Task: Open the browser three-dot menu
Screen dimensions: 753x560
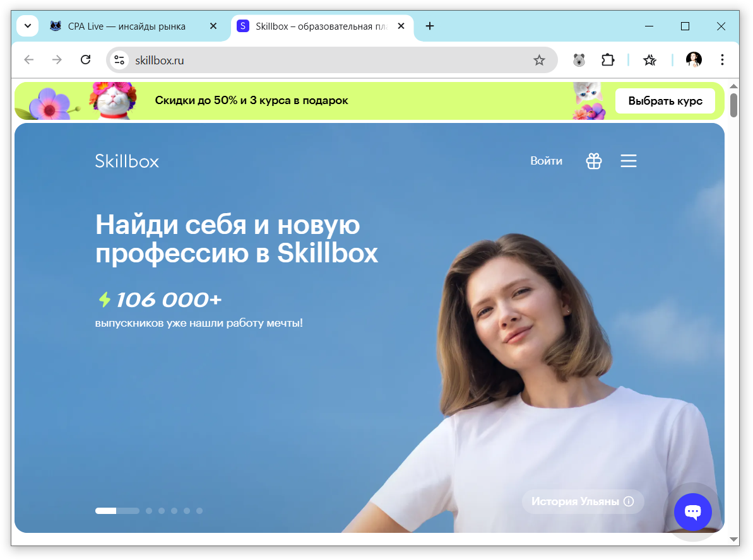Action: tap(722, 59)
